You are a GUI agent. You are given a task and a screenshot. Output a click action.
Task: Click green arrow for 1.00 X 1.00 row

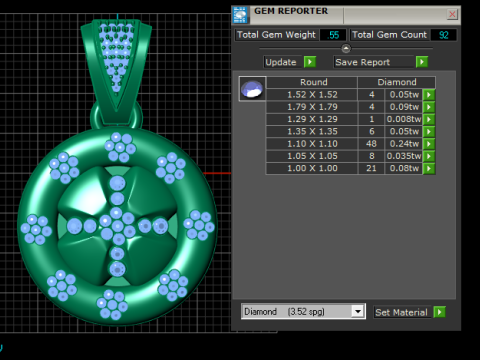click(429, 169)
